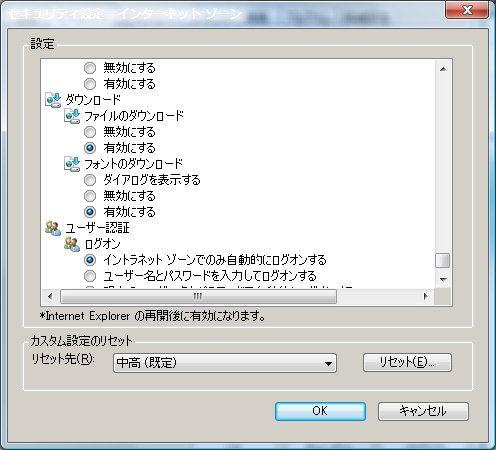The width and height of the screenshot is (496, 450).
Task: Select 無効にする under ファイルのダウンロード
Action: pyautogui.click(x=90, y=132)
